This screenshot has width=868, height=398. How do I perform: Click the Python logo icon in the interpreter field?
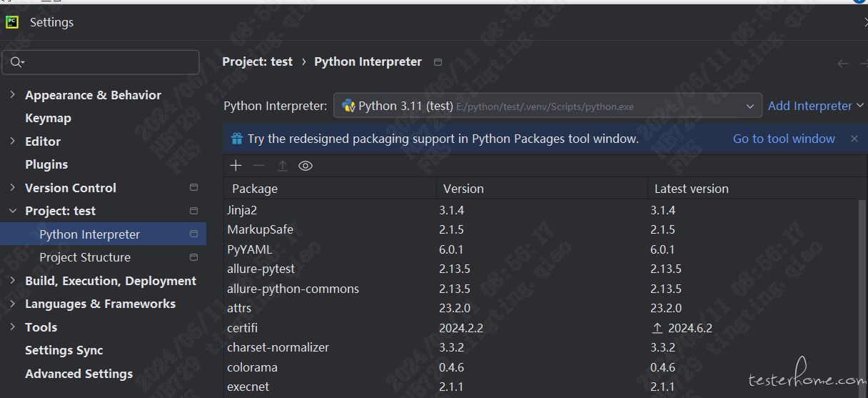click(x=349, y=106)
